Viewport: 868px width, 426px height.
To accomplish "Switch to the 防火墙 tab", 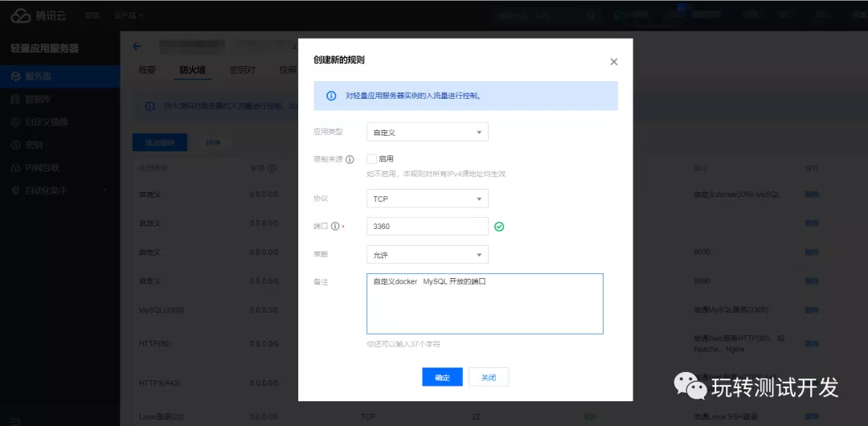I will pyautogui.click(x=192, y=71).
